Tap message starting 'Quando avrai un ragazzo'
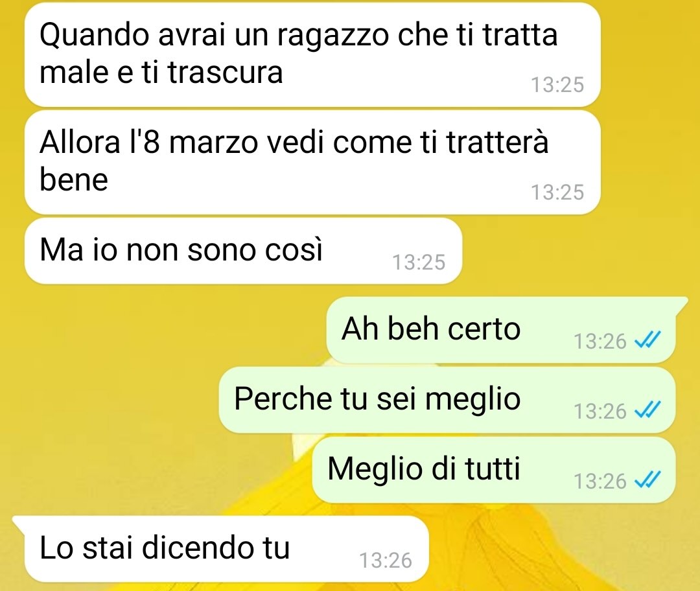This screenshot has height=591, width=700. click(312, 54)
